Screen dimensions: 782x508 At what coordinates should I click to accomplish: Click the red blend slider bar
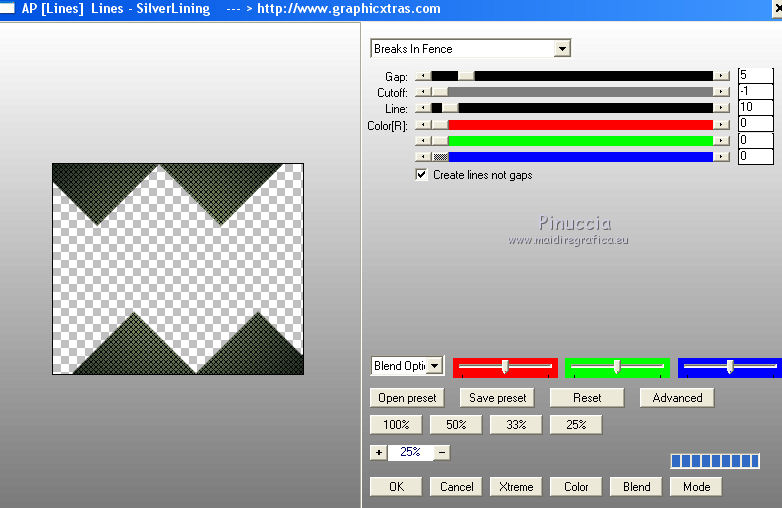tap(505, 367)
